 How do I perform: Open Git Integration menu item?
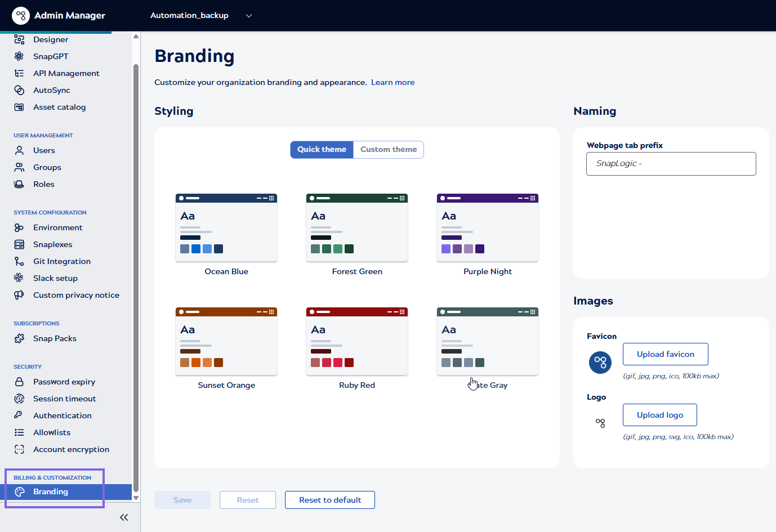tap(62, 261)
